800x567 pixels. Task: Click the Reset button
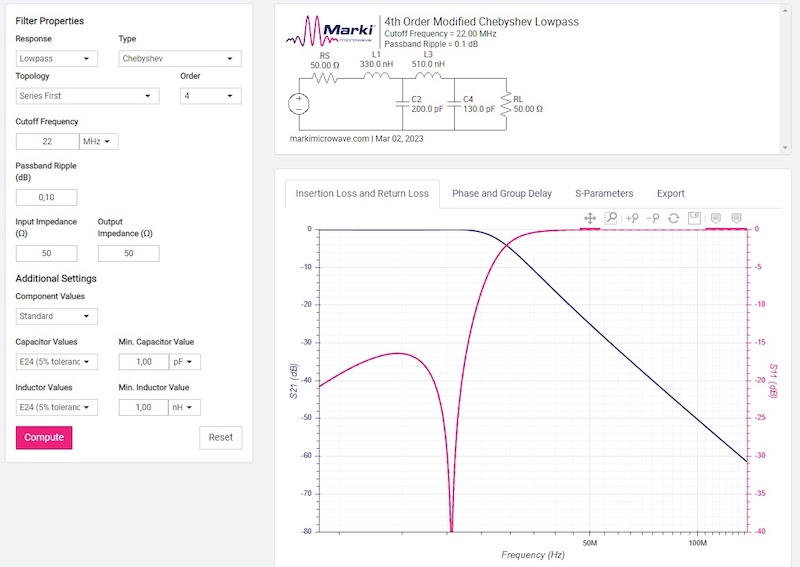click(220, 437)
